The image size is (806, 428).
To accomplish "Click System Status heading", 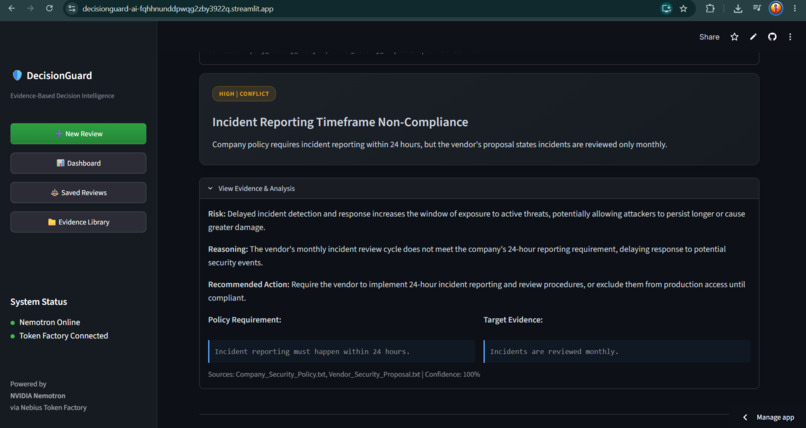I will pyautogui.click(x=39, y=302).
